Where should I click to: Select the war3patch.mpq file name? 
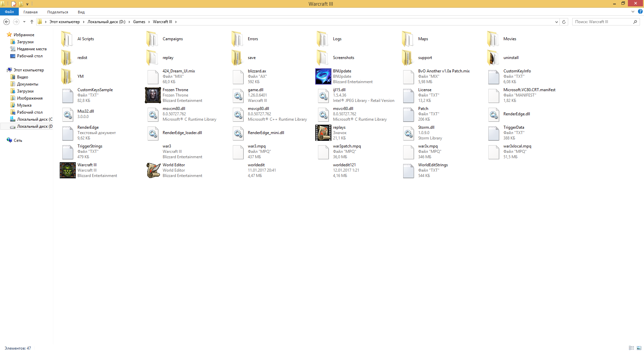point(347,146)
